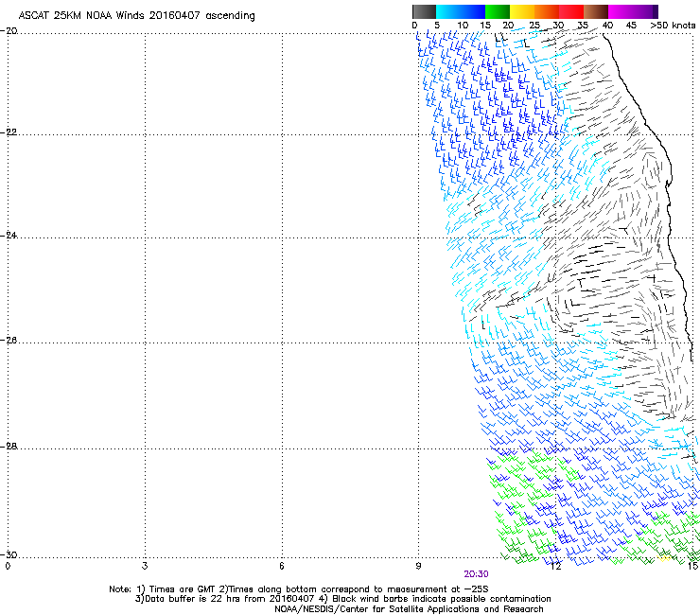Viewport: 700px width, 615px height.
Task: Click the '5' legend label
Action: tap(437, 26)
